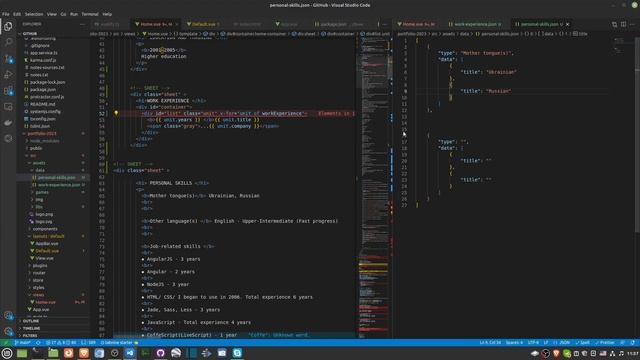Switch to work-experience.json tab in right editor
640x360 pixels.
[x=475, y=24]
